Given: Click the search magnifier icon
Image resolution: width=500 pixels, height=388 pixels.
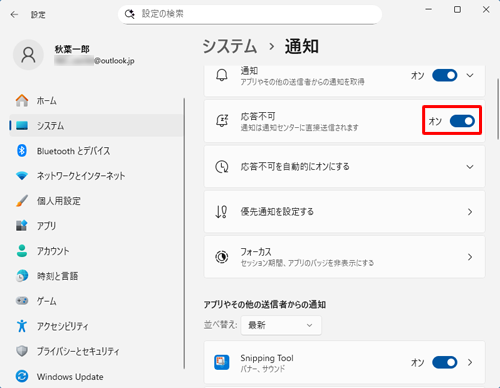Looking at the screenshot, I should 129,14.
